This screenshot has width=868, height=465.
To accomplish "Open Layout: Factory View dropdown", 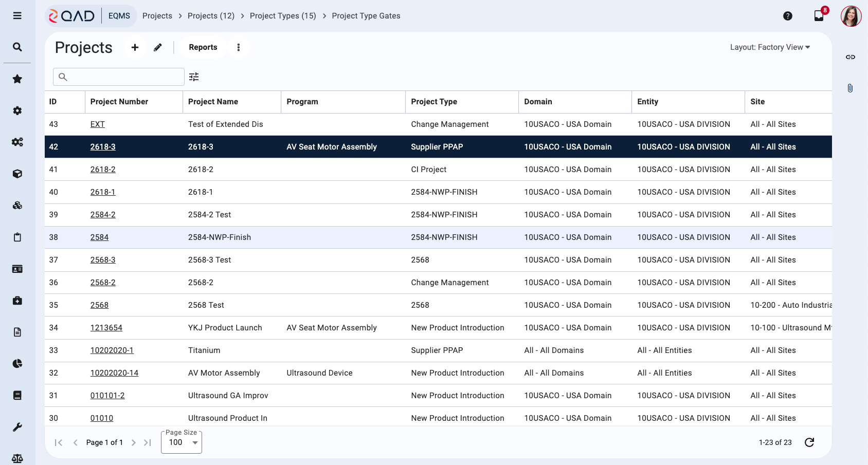I will pyautogui.click(x=770, y=47).
